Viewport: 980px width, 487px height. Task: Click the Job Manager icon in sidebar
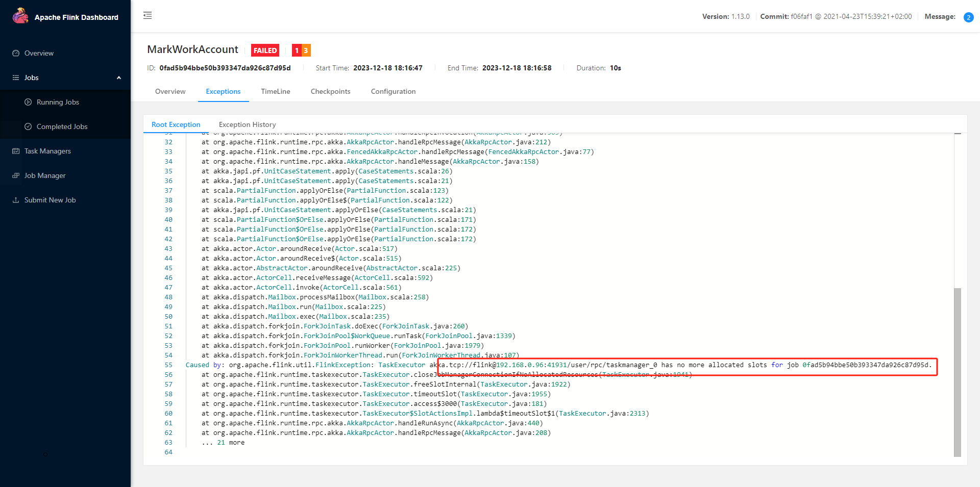pos(16,175)
